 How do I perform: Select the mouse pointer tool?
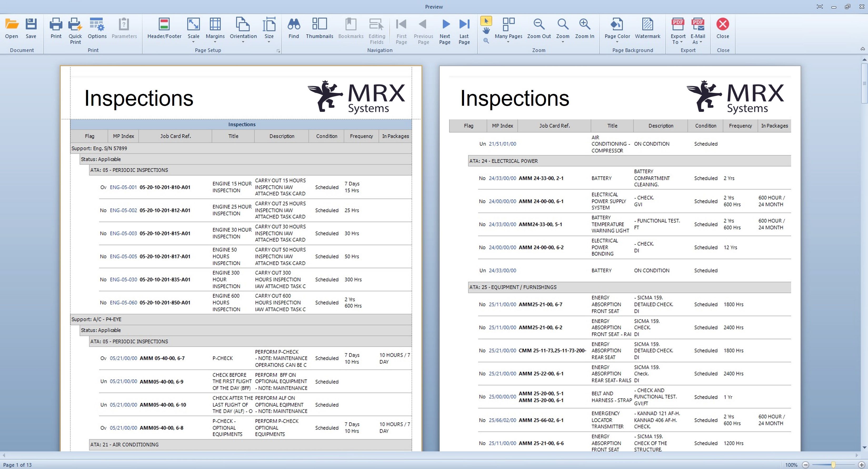pyautogui.click(x=486, y=21)
